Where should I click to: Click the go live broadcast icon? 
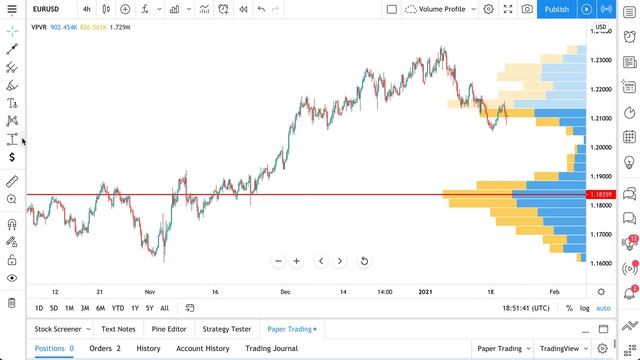click(607, 9)
